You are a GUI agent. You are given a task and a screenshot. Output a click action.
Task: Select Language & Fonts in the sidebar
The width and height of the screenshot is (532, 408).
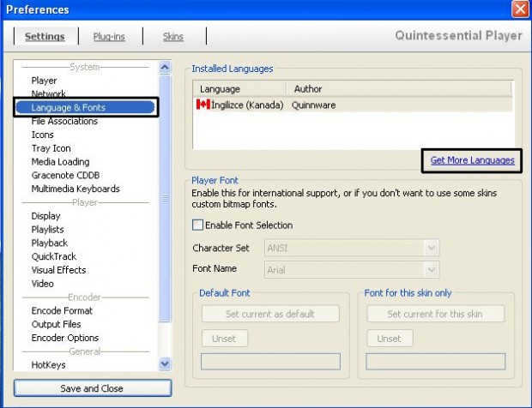[86, 107]
